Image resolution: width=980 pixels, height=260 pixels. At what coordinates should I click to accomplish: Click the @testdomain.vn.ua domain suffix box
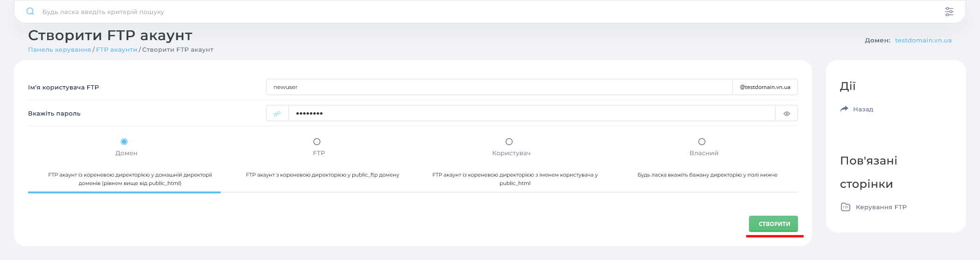[x=765, y=87]
